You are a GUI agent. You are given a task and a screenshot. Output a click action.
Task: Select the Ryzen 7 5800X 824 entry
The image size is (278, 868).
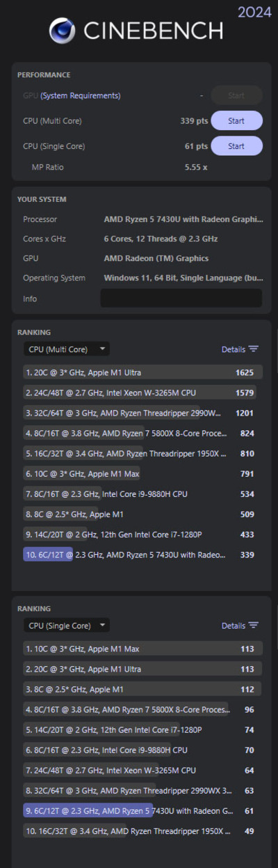coord(142,433)
